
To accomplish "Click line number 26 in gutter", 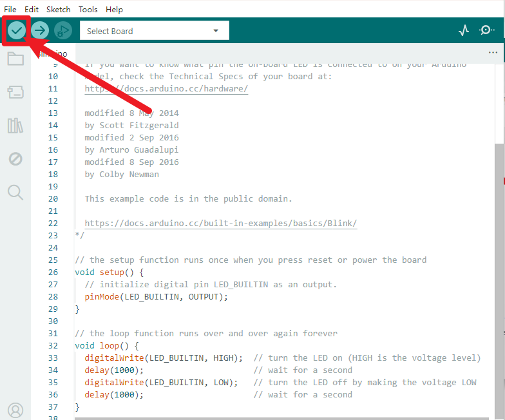I will [53, 272].
